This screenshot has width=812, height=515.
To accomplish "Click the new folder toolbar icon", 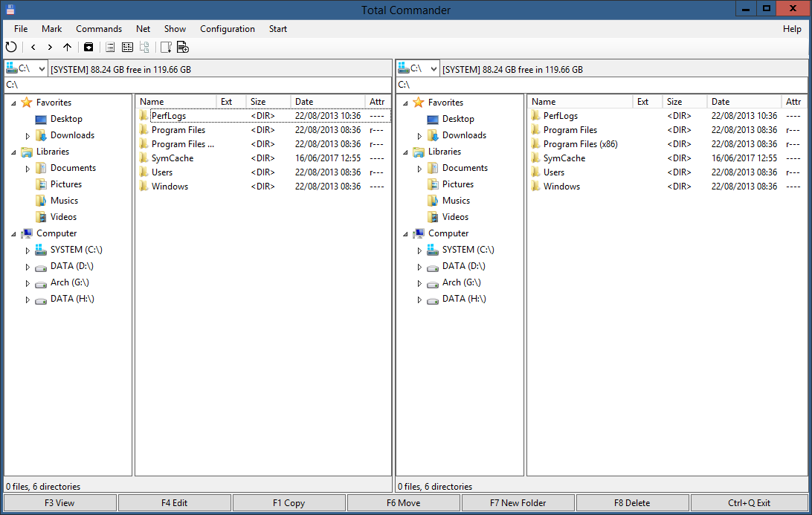I will pyautogui.click(x=166, y=47).
